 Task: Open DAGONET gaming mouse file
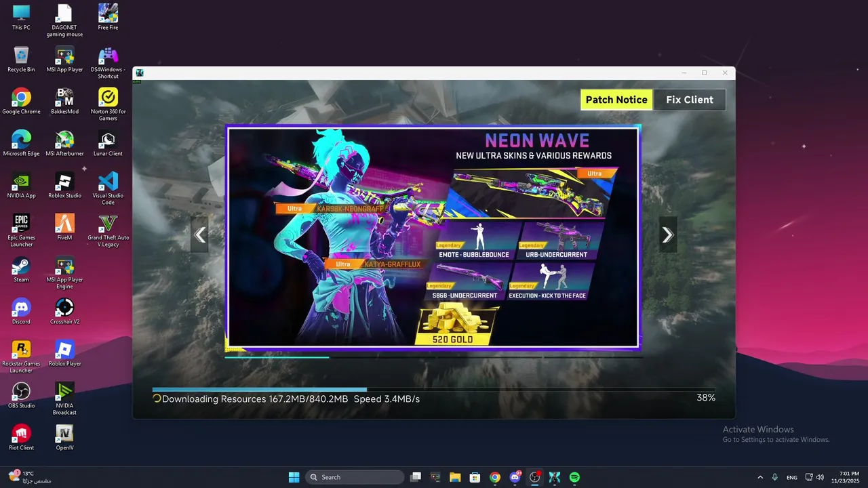click(64, 21)
